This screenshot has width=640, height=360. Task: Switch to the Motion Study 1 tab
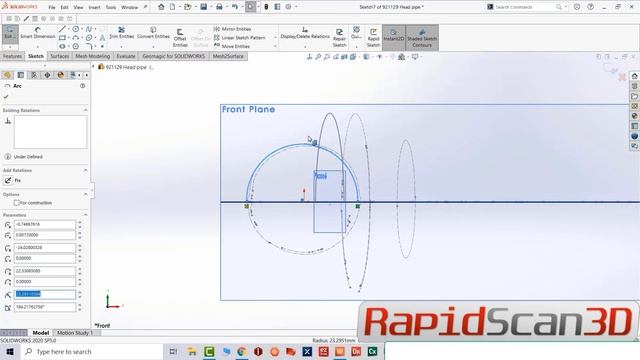75,333
